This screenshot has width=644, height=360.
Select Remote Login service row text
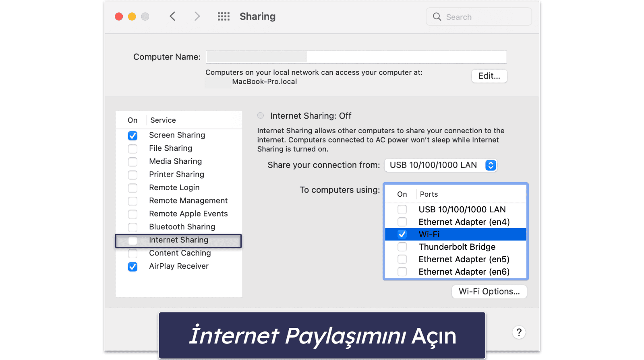point(174,187)
